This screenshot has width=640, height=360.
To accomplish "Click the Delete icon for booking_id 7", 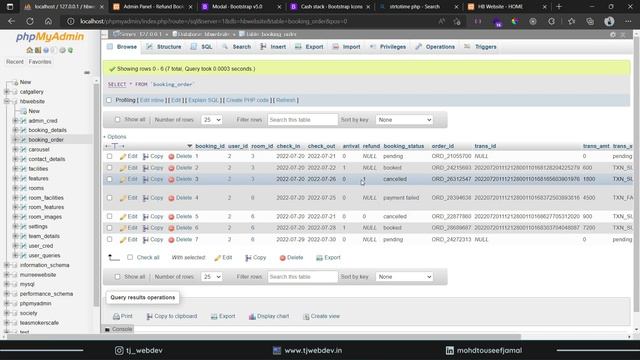I will click(171, 240).
